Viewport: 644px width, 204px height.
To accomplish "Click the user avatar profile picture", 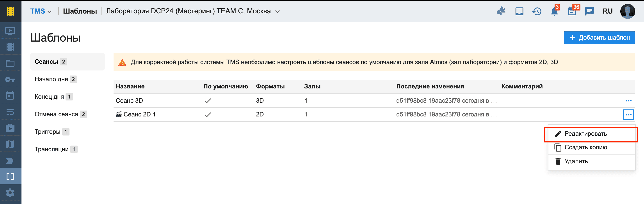I will click(x=627, y=11).
